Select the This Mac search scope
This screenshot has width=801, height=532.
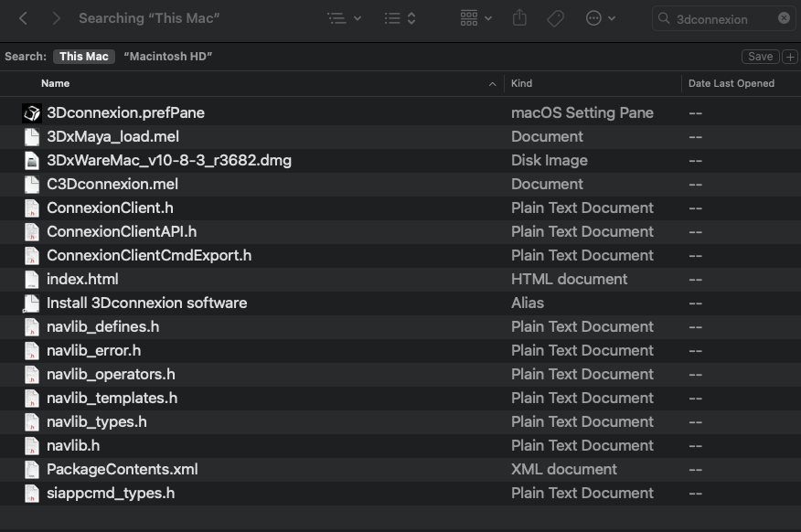(84, 57)
